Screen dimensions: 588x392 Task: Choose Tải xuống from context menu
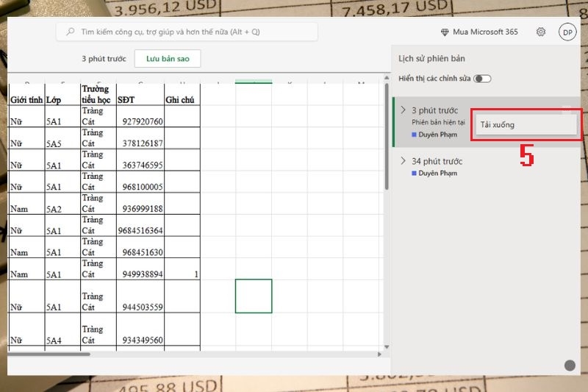pos(526,125)
